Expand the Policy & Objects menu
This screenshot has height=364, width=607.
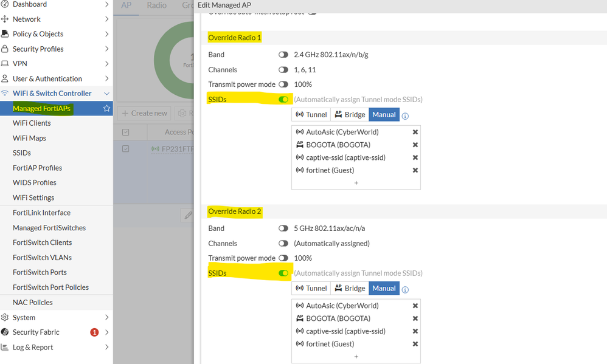(107, 34)
